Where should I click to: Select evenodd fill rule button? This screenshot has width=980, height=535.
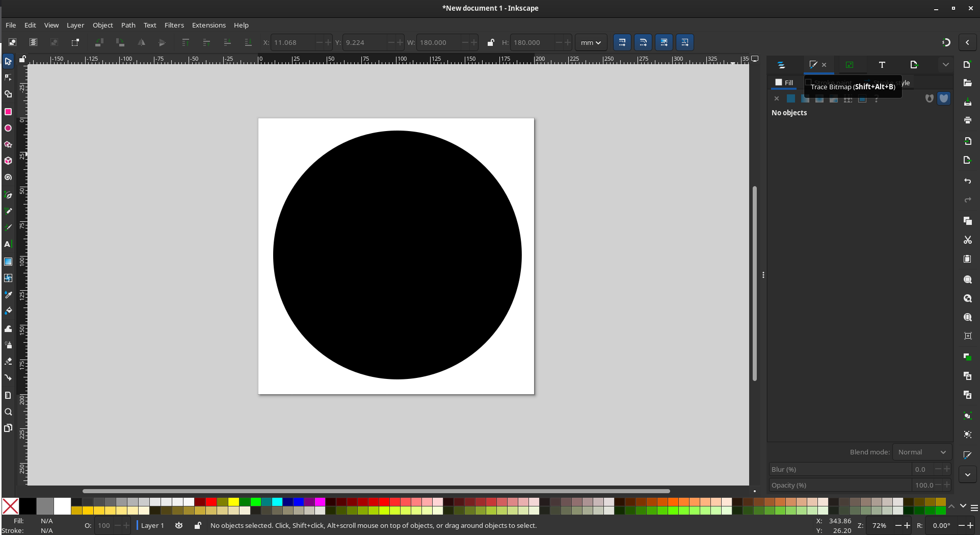point(929,98)
